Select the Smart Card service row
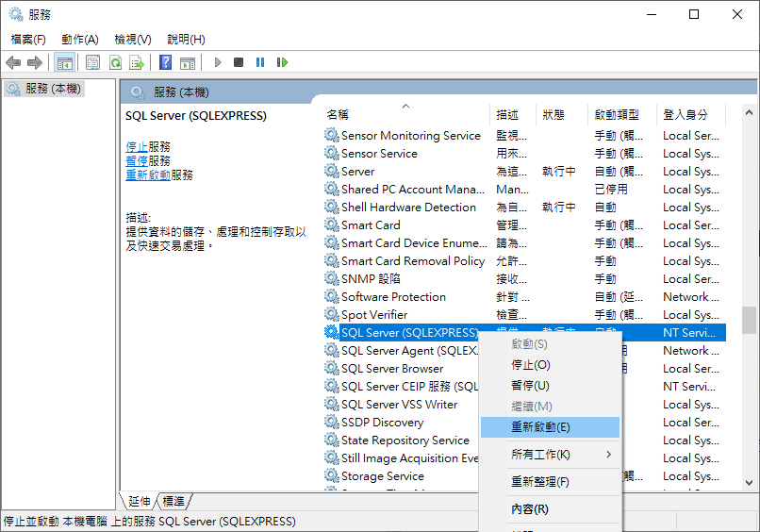The image size is (760, 532). [x=524, y=225]
